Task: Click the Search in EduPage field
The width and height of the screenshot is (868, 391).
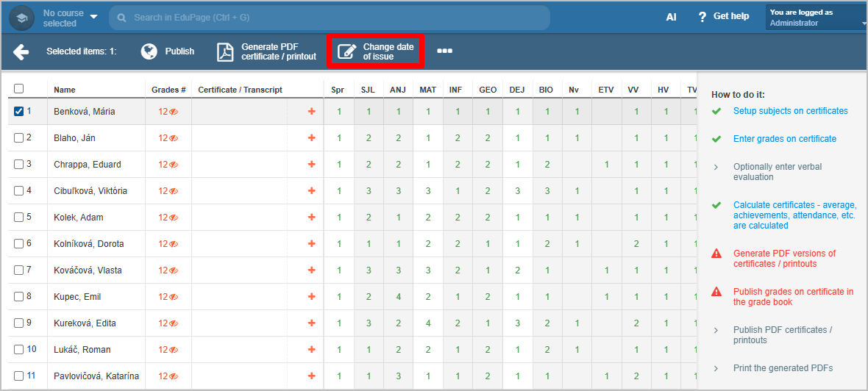Action: pos(331,18)
